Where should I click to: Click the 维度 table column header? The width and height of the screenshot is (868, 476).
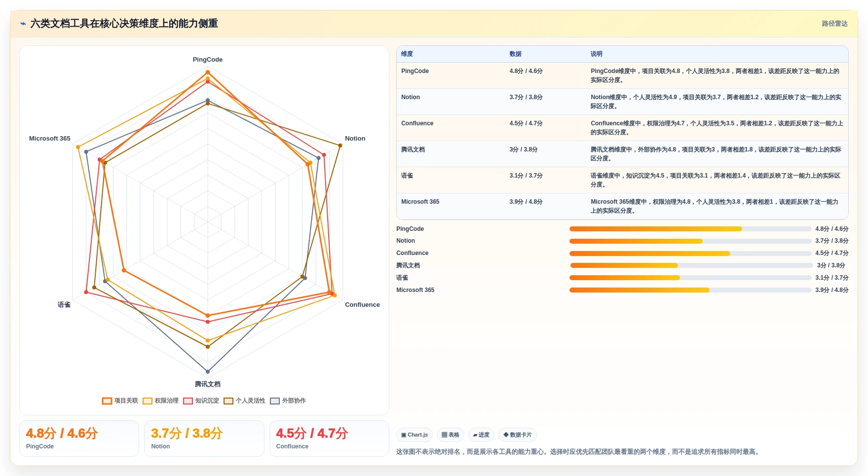pos(407,54)
